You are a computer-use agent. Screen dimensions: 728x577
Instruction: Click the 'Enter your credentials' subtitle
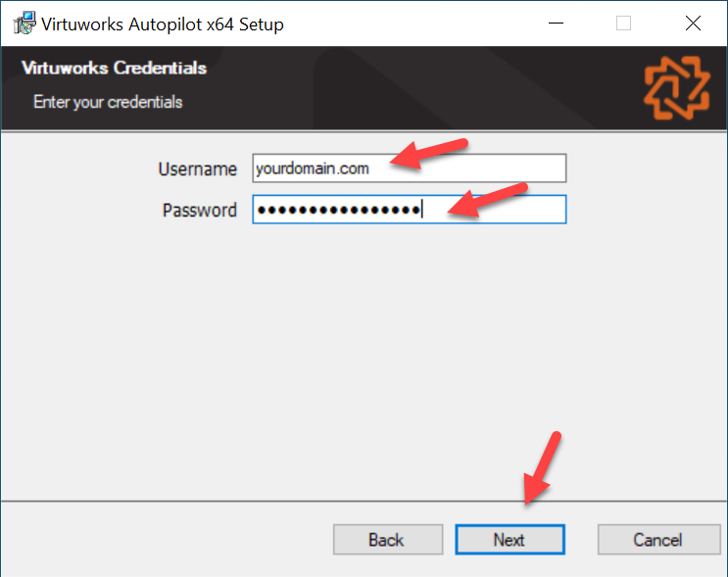tap(108, 102)
